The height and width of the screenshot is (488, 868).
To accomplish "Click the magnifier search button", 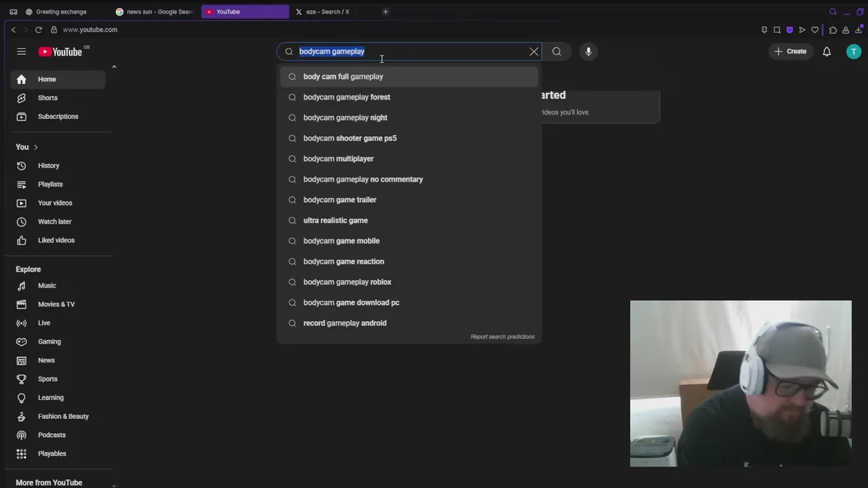I will [x=557, y=52].
